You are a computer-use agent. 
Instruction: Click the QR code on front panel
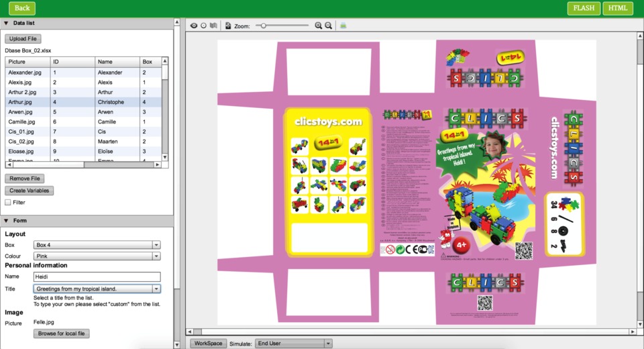point(524,250)
